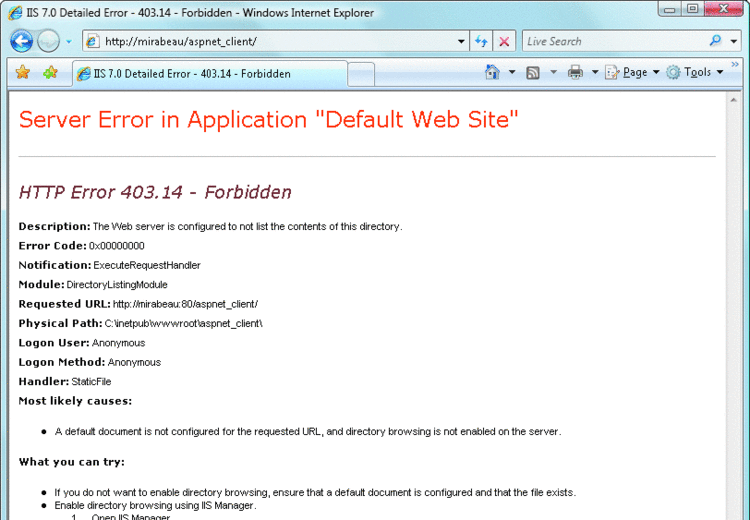Click the Logon User 'Anonymous' value

pos(119,343)
